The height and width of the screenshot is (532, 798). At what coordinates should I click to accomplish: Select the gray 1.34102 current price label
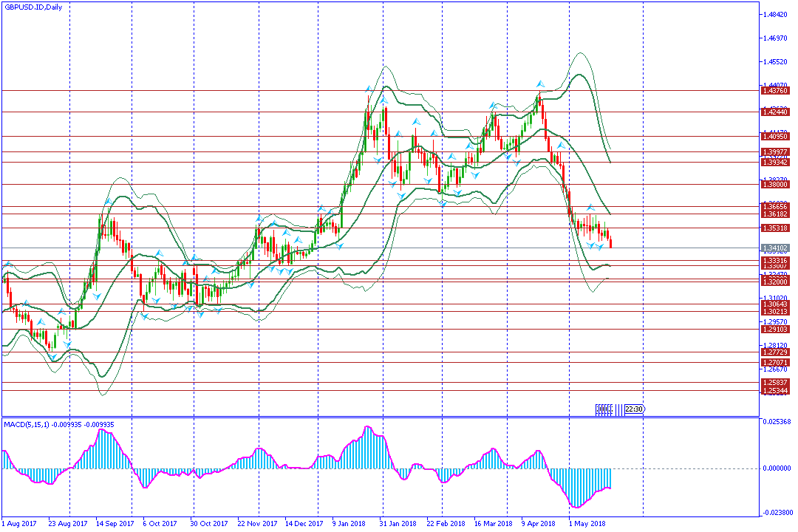pyautogui.click(x=774, y=248)
